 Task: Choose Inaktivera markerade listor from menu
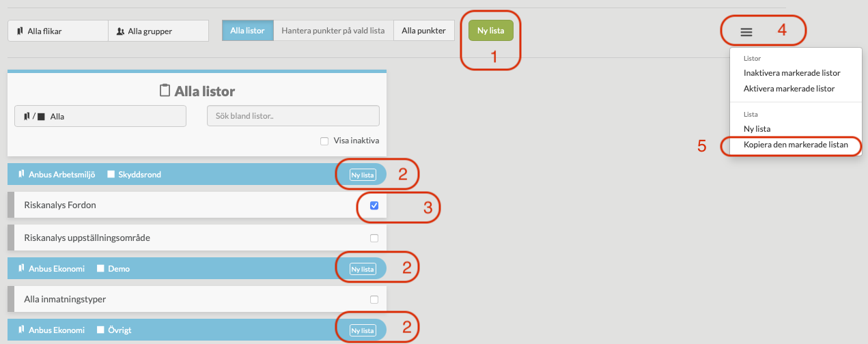pyautogui.click(x=792, y=73)
